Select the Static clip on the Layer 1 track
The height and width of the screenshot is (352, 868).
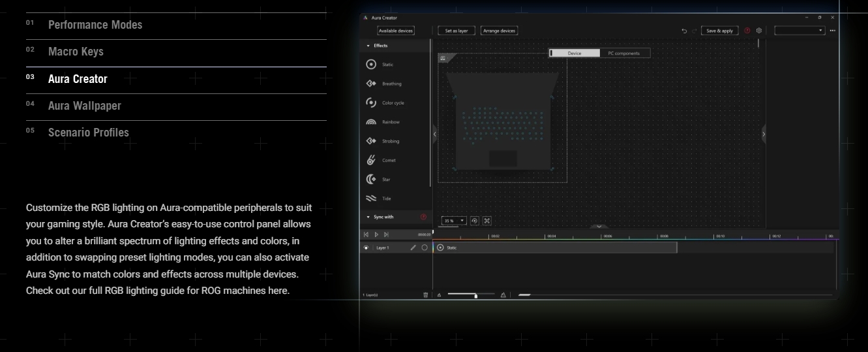click(555, 248)
